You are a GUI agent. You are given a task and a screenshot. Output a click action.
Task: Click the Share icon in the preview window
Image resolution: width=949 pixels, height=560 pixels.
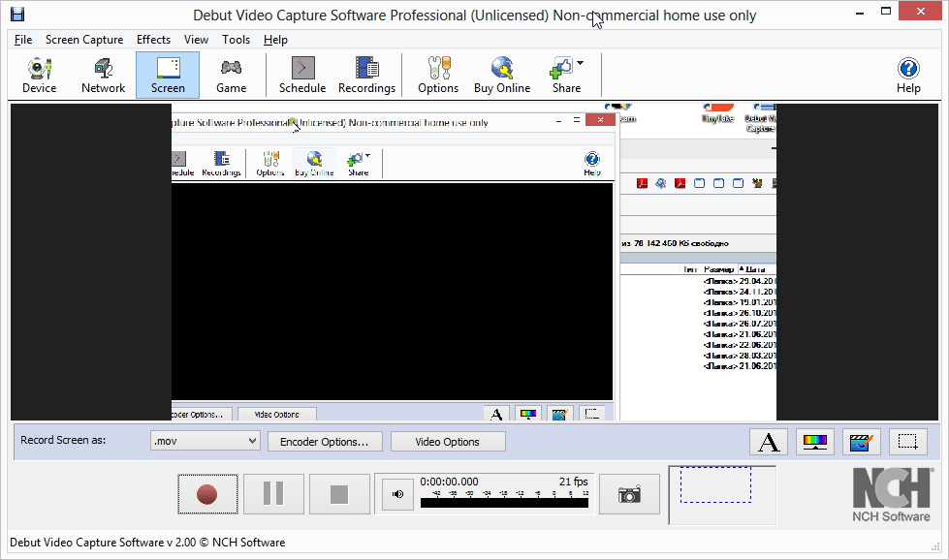[358, 163]
